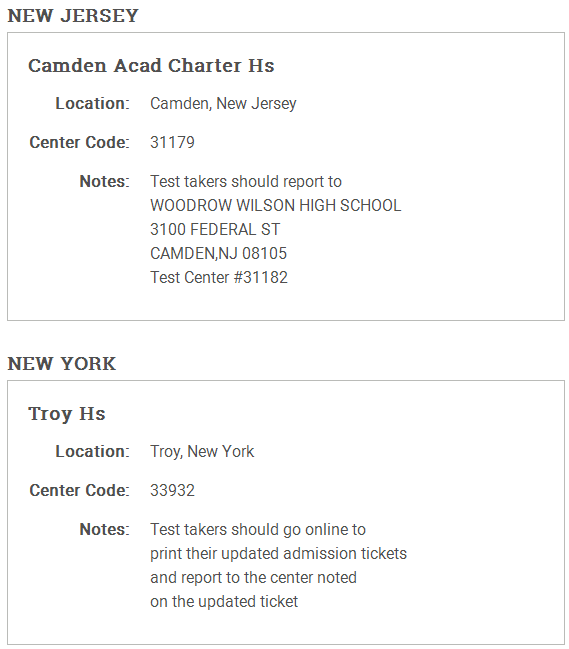569x649 pixels.
Task: Select 'on the updated ticket' line
Action: pyautogui.click(x=224, y=601)
